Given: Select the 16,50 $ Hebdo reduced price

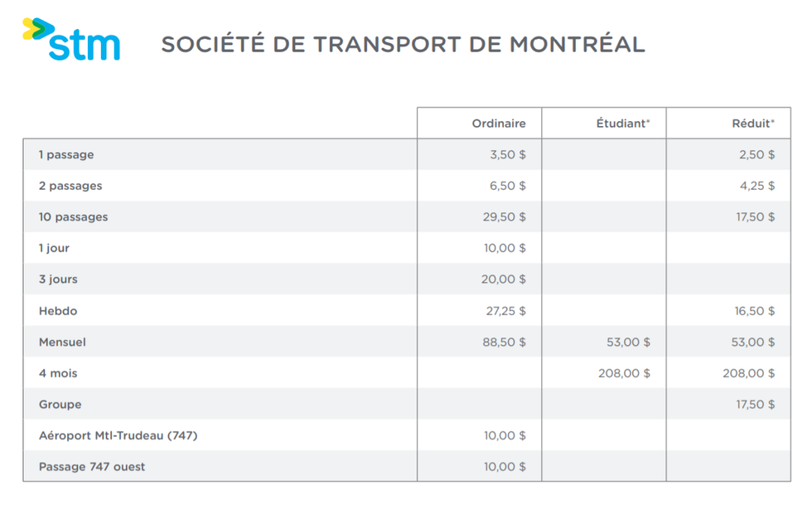Looking at the screenshot, I should pyautogui.click(x=754, y=311).
